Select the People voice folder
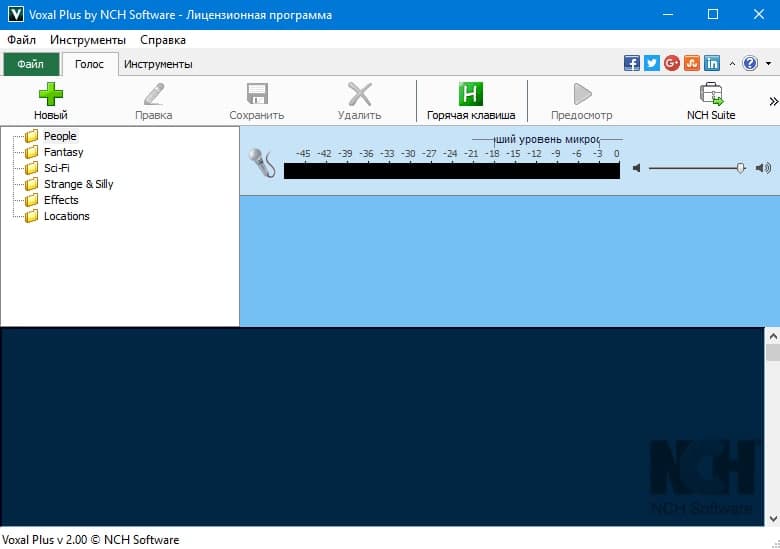The height and width of the screenshot is (549, 780). point(60,136)
